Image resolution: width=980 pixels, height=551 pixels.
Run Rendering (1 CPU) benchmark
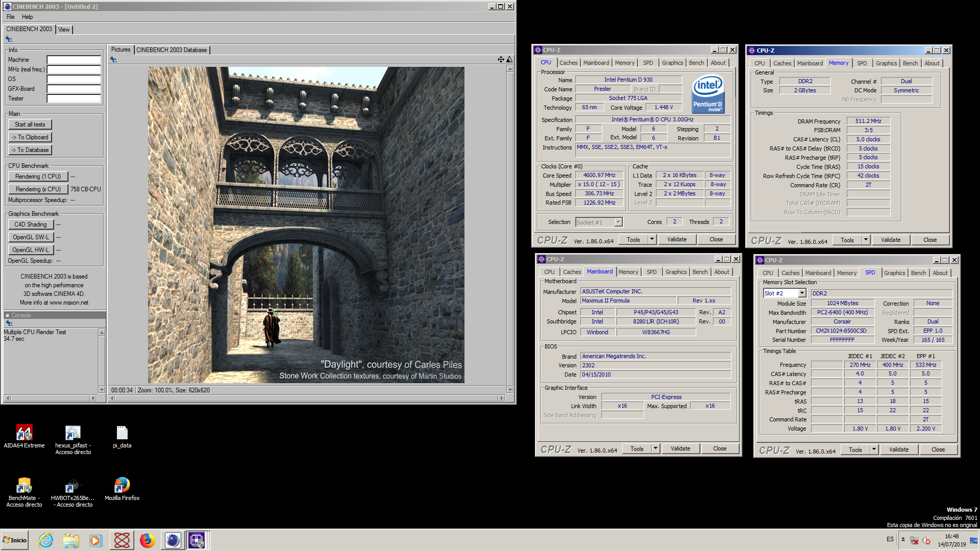[x=38, y=177]
